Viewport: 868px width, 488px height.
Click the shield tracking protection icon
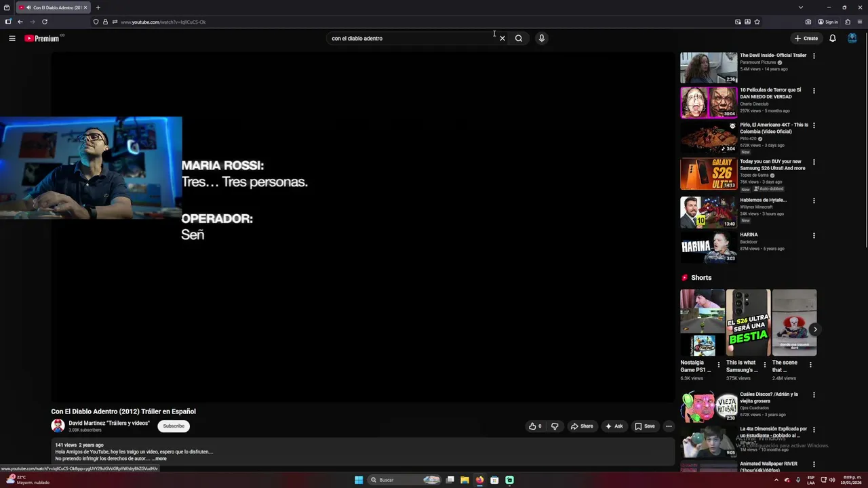(96, 22)
